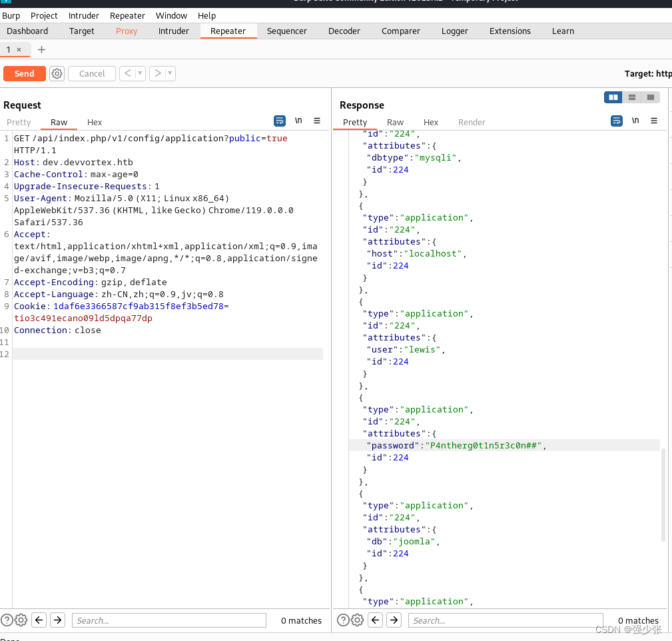
Task: Click the Response pane vertical scrollbar
Action: tap(663, 495)
